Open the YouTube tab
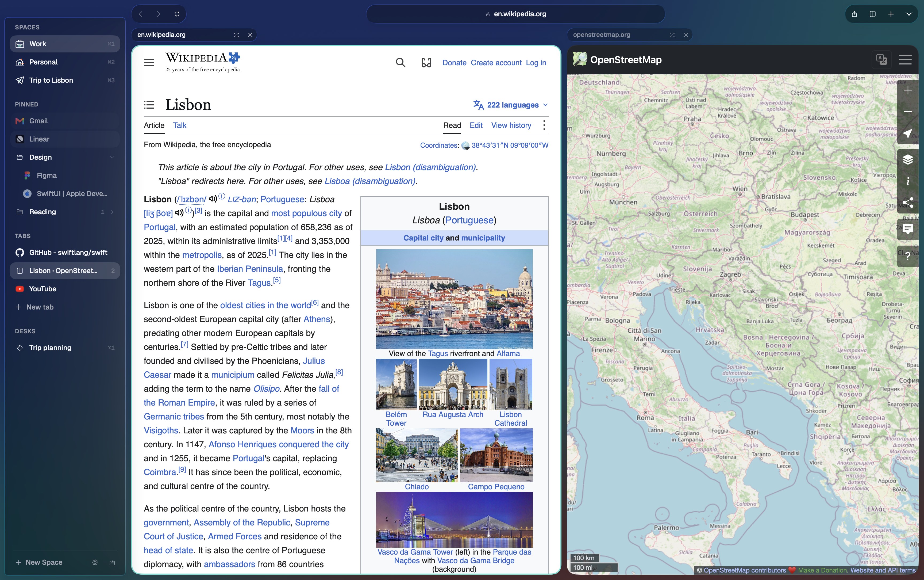924x580 pixels. (65, 289)
